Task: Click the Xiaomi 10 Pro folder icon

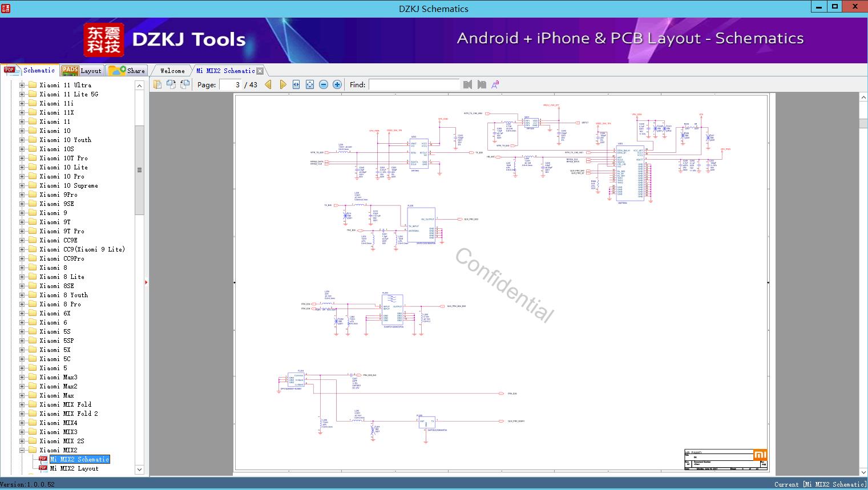Action: pyautogui.click(x=33, y=176)
